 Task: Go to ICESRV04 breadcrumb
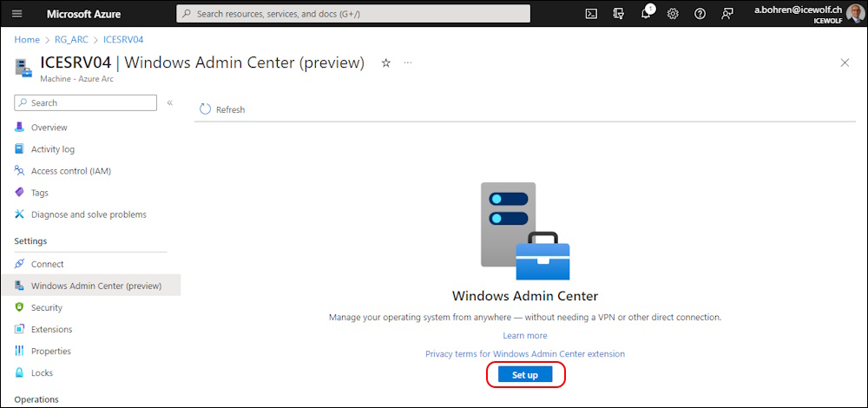point(123,40)
